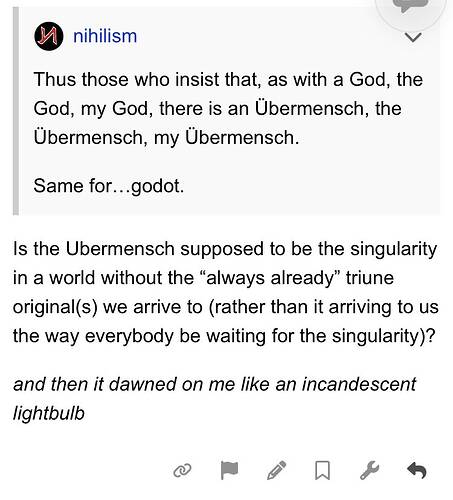453x500 pixels.
Task: Bookmark this post
Action: point(323,470)
